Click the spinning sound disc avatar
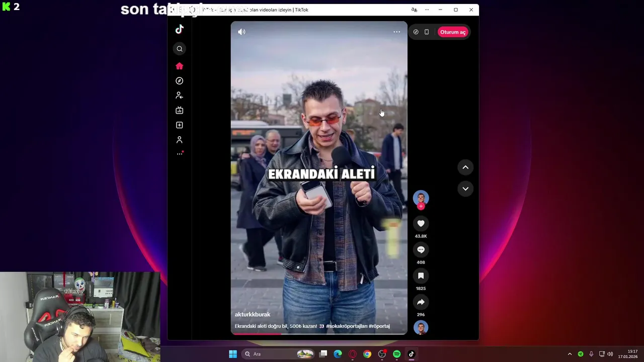This screenshot has width=644, height=362. tap(421, 327)
